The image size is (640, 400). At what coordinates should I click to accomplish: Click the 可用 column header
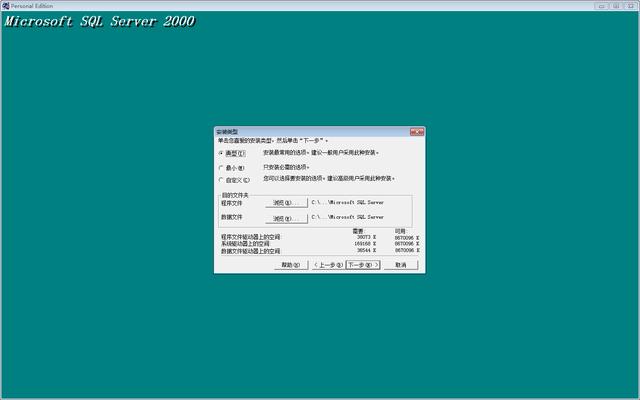(400, 231)
